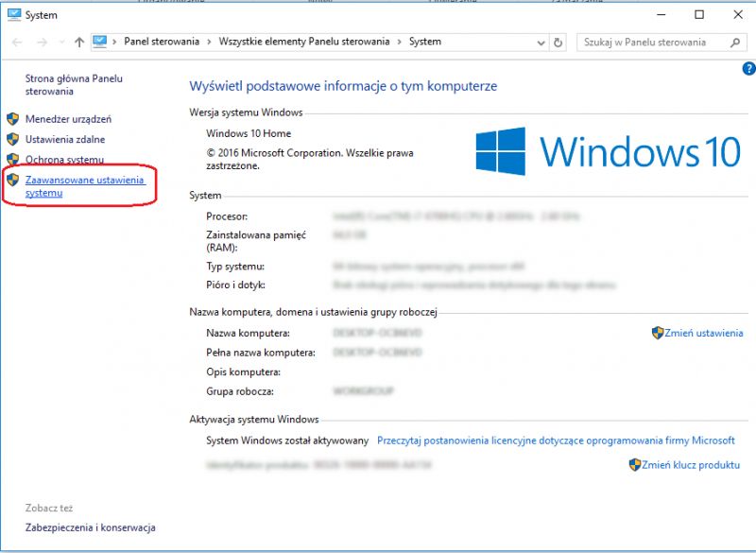Viewport: 756px width, 553px height.
Task: Refresh the System page
Action: (558, 43)
